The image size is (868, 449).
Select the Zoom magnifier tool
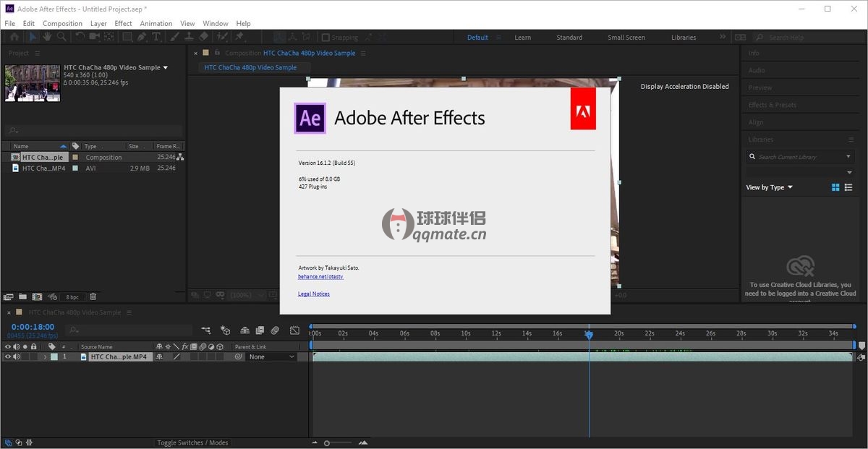[61, 37]
